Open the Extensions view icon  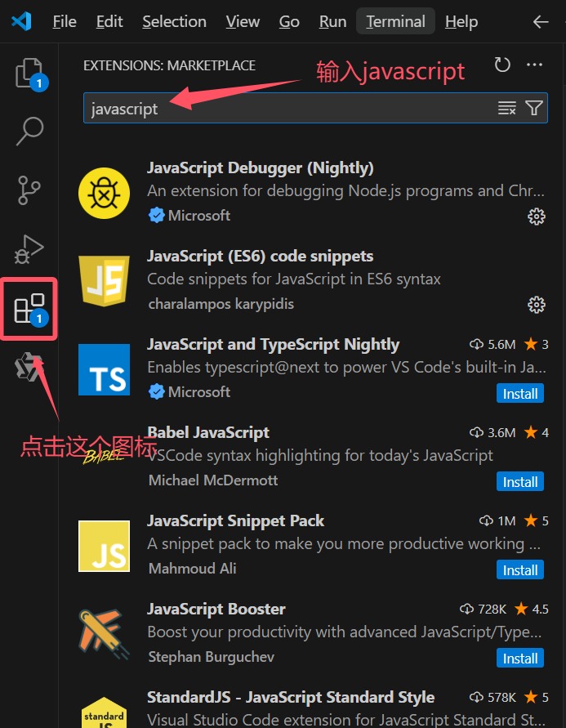[29, 310]
